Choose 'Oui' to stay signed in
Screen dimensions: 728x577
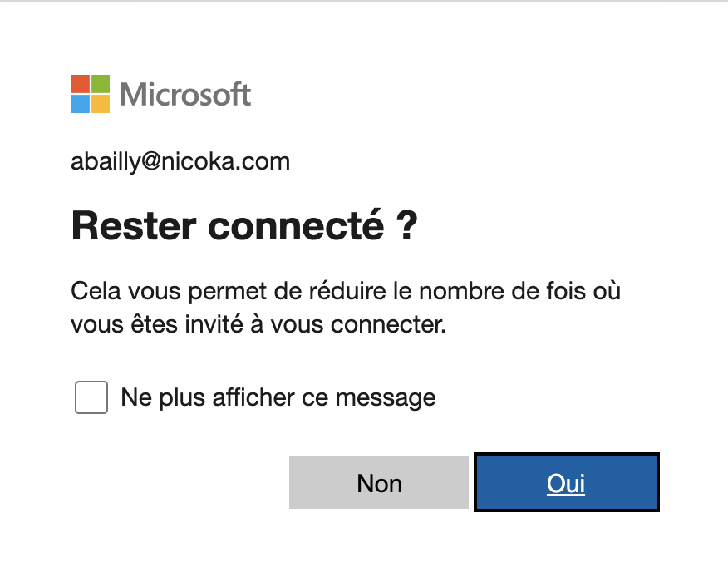click(x=567, y=482)
